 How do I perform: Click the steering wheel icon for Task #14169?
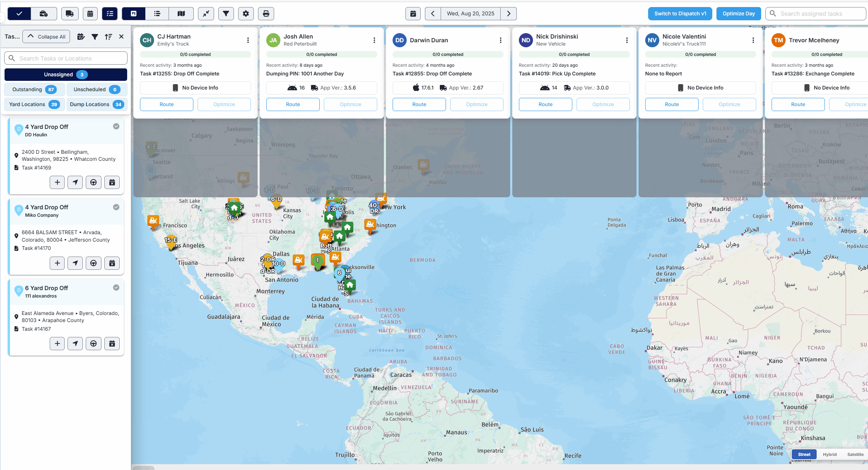tap(94, 182)
